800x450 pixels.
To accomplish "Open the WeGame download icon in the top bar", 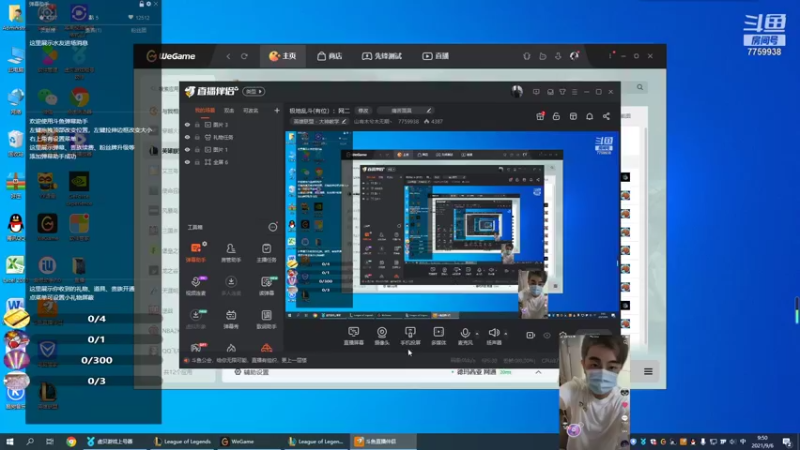I will pyautogui.click(x=558, y=56).
